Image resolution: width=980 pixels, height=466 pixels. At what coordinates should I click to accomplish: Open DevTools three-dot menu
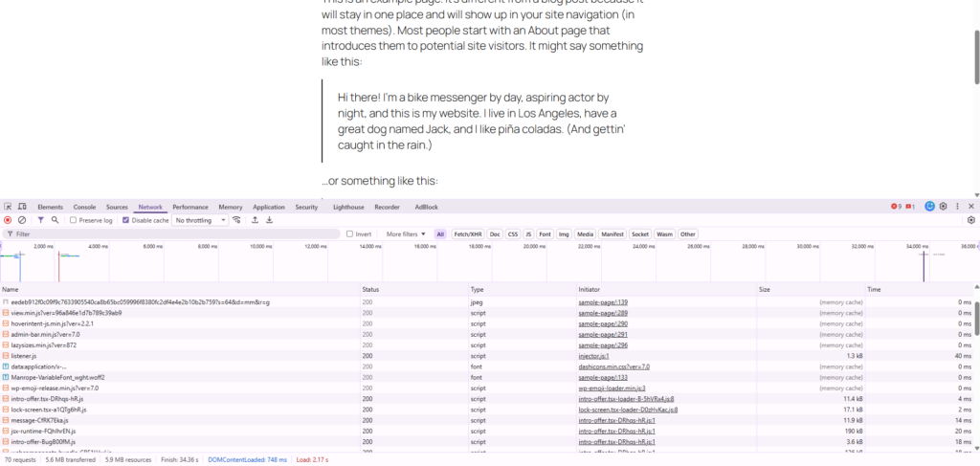click(x=957, y=206)
